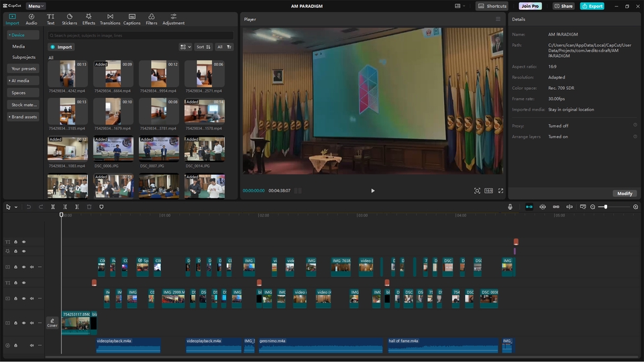Open the Filters tab
Viewport: 644px width, 362px height.
click(152, 19)
